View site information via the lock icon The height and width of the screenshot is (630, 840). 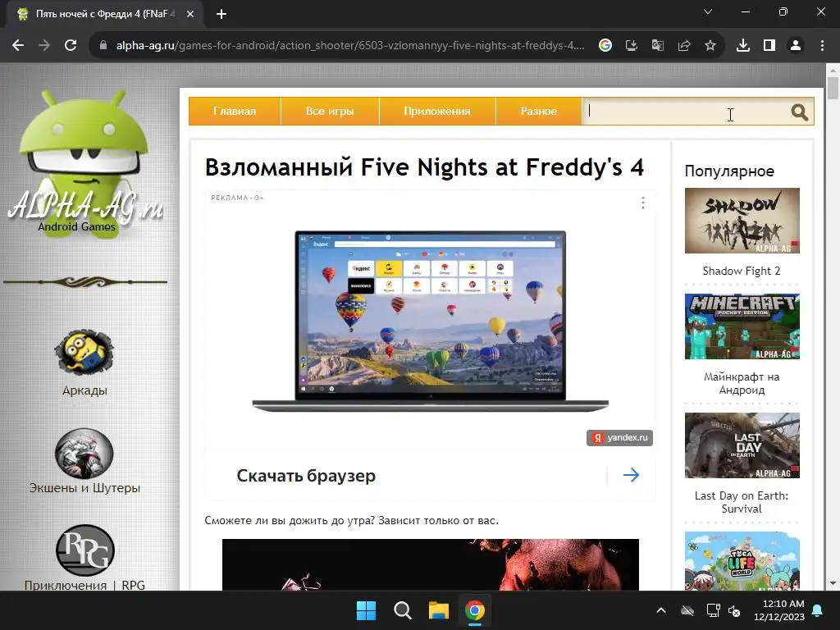pos(103,46)
